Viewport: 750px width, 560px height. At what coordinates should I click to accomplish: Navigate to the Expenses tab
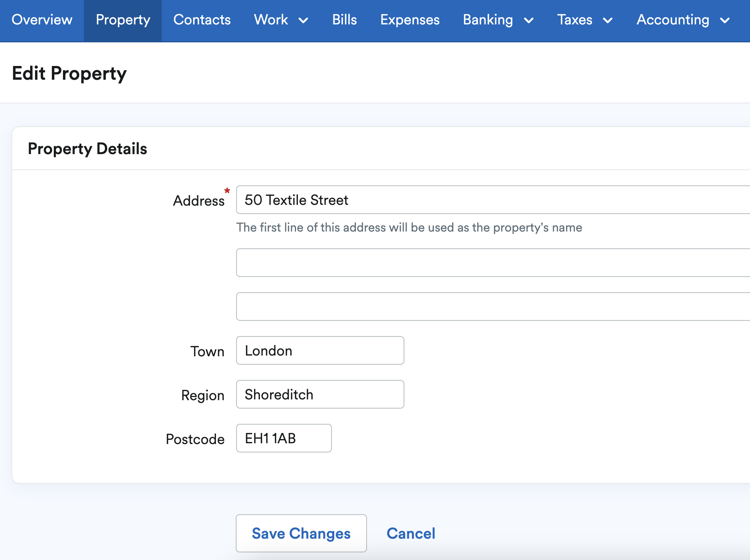pos(410,20)
